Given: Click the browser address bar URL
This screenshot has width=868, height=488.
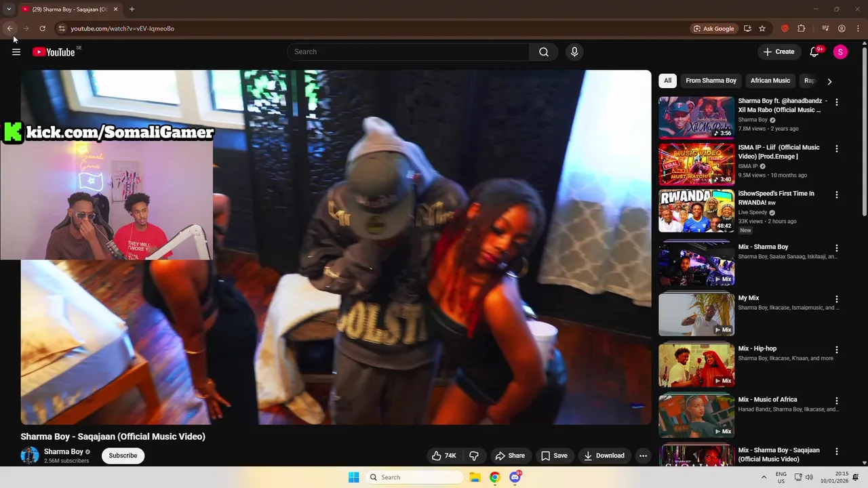Looking at the screenshot, I should tap(122, 28).
